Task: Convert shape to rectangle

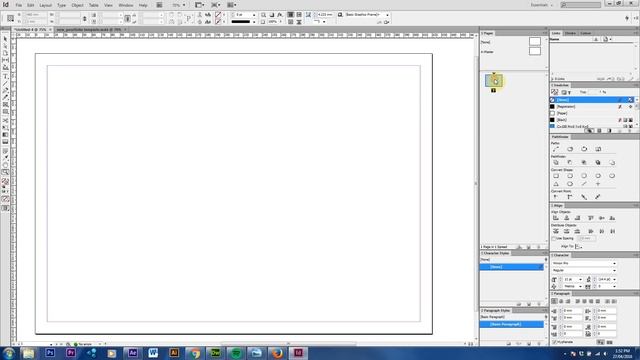Action: coord(556,176)
